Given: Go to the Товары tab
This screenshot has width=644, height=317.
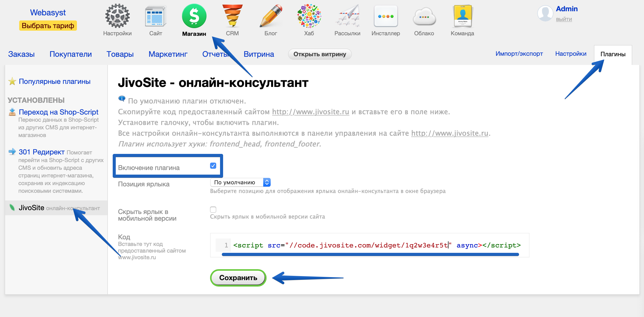Looking at the screenshot, I should 120,54.
